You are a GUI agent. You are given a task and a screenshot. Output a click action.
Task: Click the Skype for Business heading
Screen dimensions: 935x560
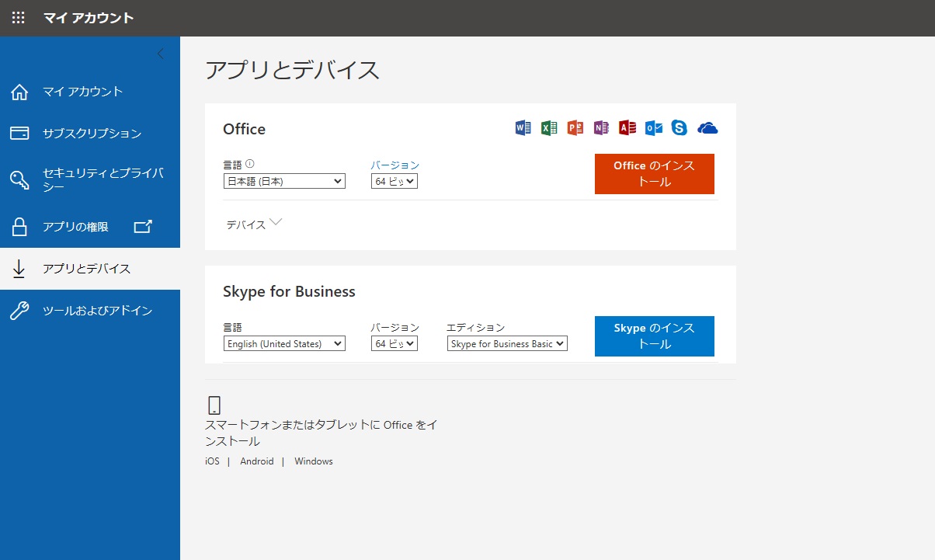click(289, 292)
